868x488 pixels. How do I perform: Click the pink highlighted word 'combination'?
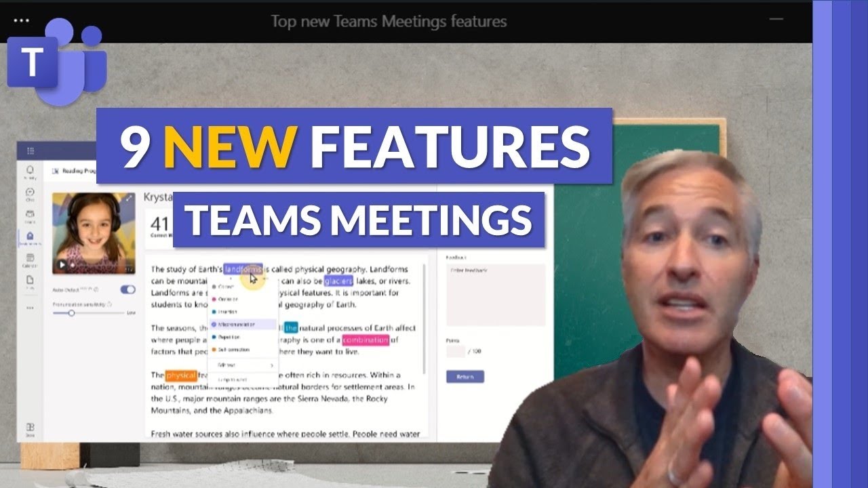366,340
